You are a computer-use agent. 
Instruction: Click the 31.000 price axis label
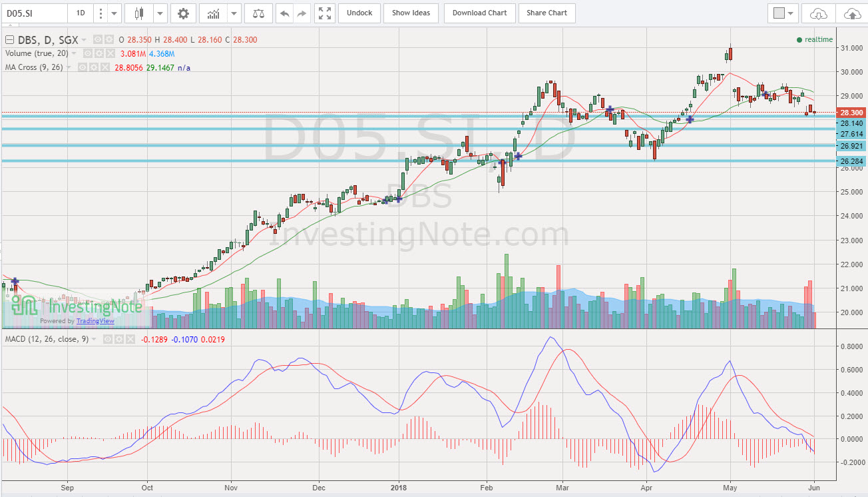point(852,49)
